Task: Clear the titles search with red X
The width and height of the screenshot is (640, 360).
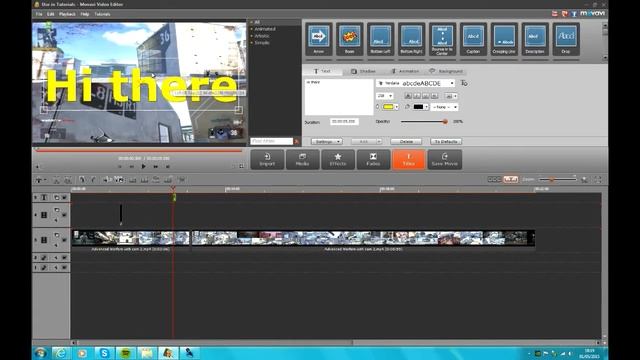Action: coord(297,141)
